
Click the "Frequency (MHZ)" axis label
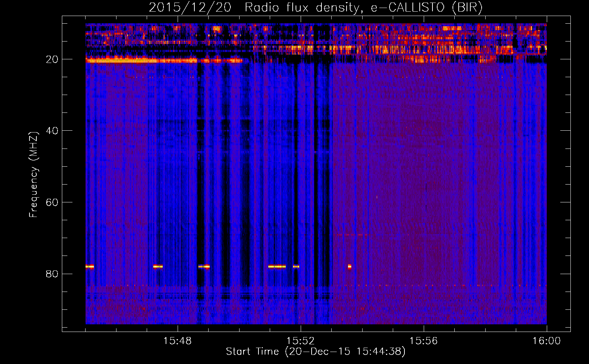[x=33, y=175]
